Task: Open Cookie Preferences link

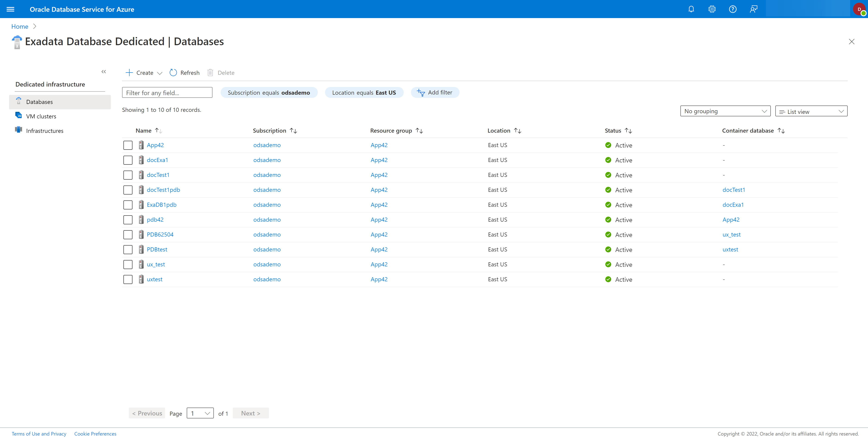Action: (x=95, y=434)
